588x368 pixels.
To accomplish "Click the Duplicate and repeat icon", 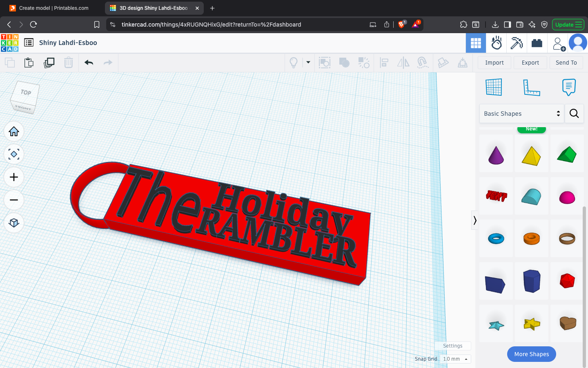I will click(x=49, y=63).
